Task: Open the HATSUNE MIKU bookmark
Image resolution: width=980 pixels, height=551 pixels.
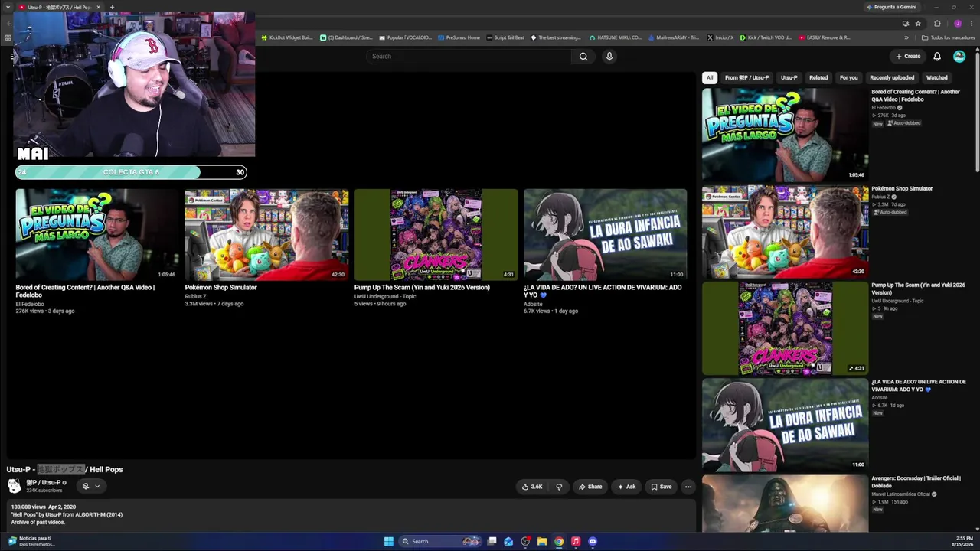Action: click(x=615, y=37)
